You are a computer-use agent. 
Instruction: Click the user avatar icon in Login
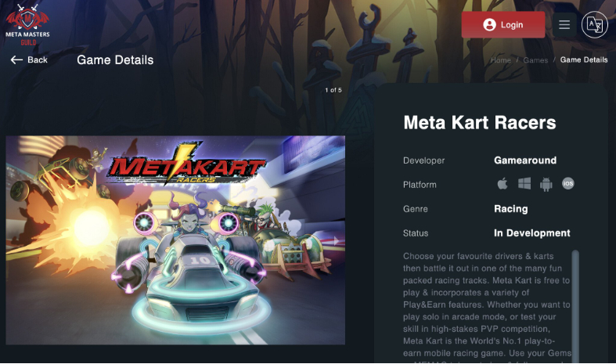(x=489, y=25)
